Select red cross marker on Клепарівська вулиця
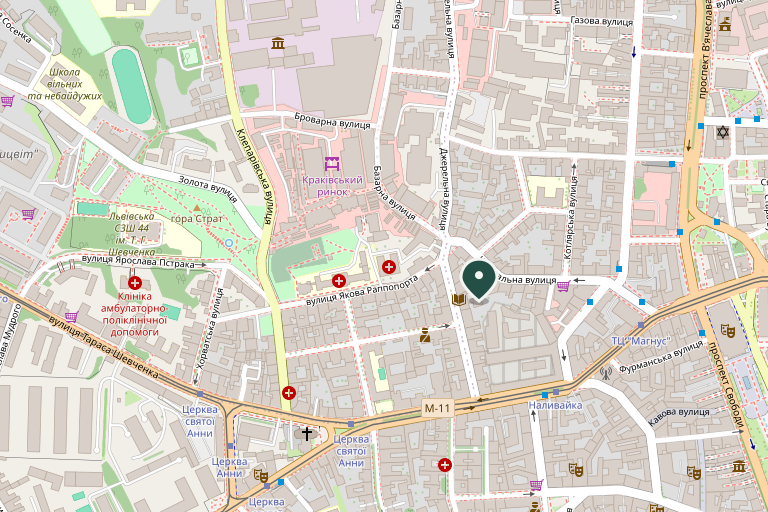Screen dimensions: 768x512 [288, 392]
